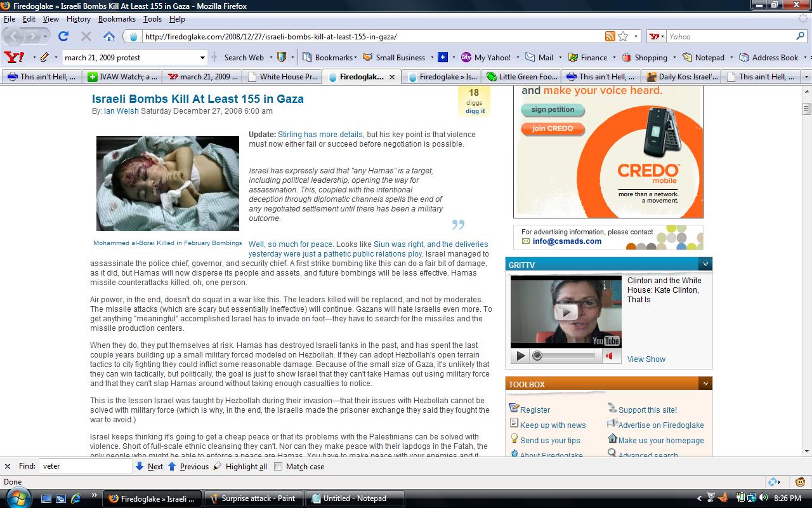Viewport: 812px width, 508px height.
Task: Click the sign petition button
Action: tap(553, 109)
